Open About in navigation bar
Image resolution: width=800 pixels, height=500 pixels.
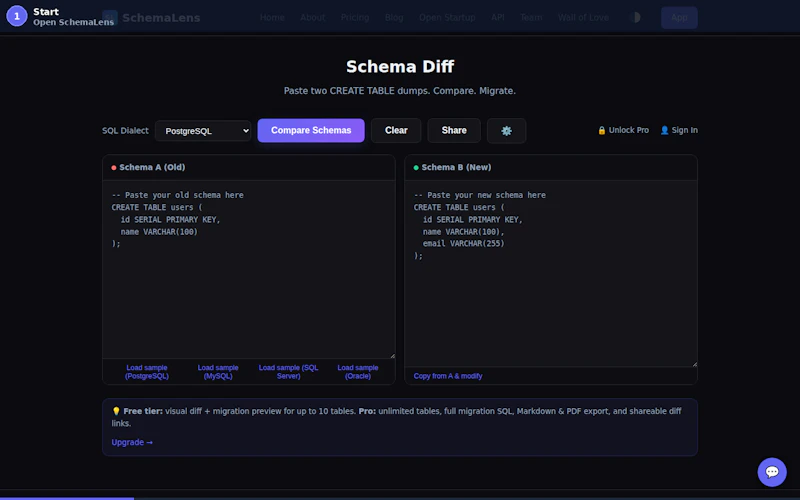point(313,17)
